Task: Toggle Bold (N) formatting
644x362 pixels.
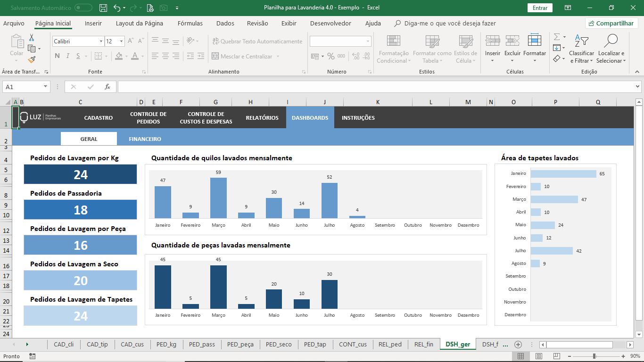Action: (x=57, y=56)
